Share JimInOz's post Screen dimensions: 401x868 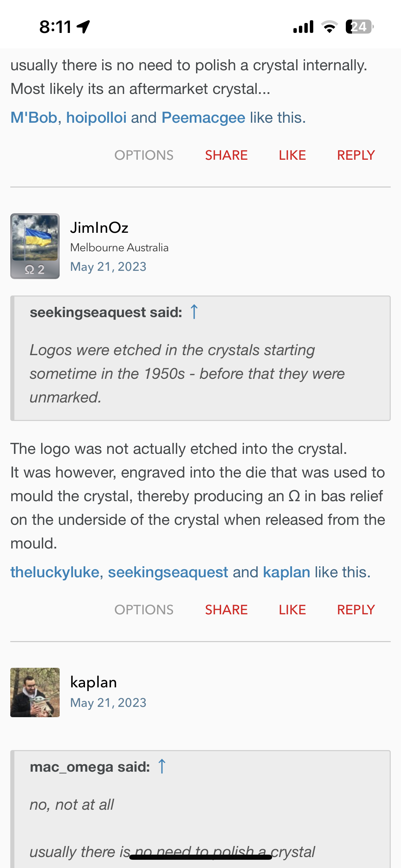[x=226, y=610]
